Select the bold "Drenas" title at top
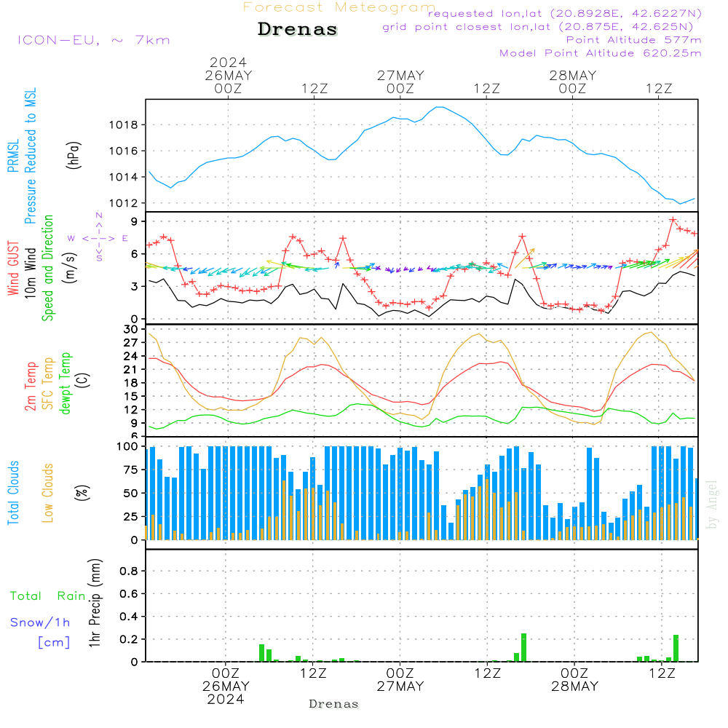 pos(298,29)
